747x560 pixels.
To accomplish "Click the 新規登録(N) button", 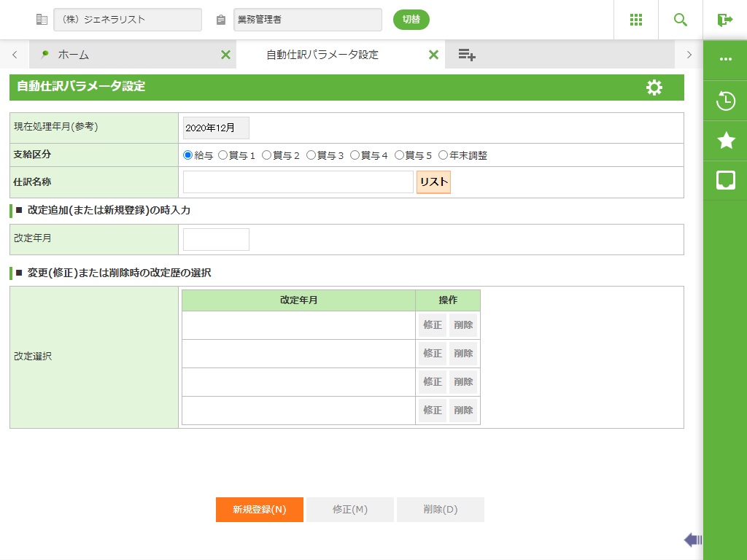I will tap(259, 510).
